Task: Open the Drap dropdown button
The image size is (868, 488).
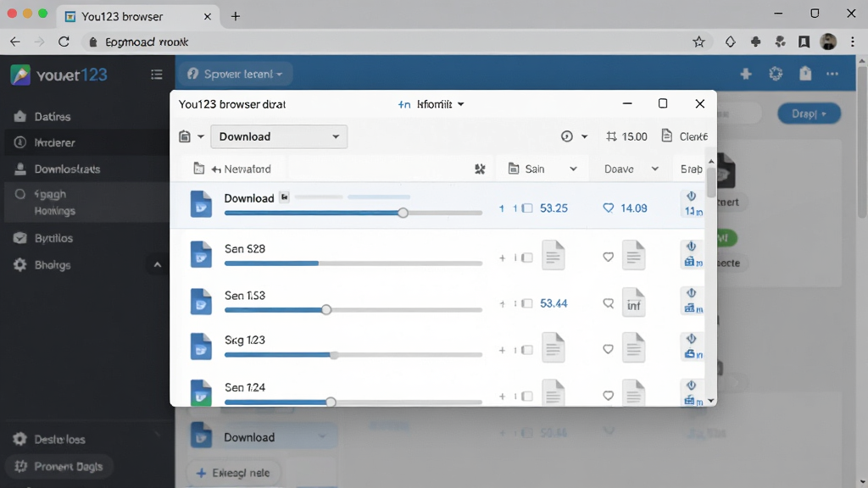Action: 809,114
